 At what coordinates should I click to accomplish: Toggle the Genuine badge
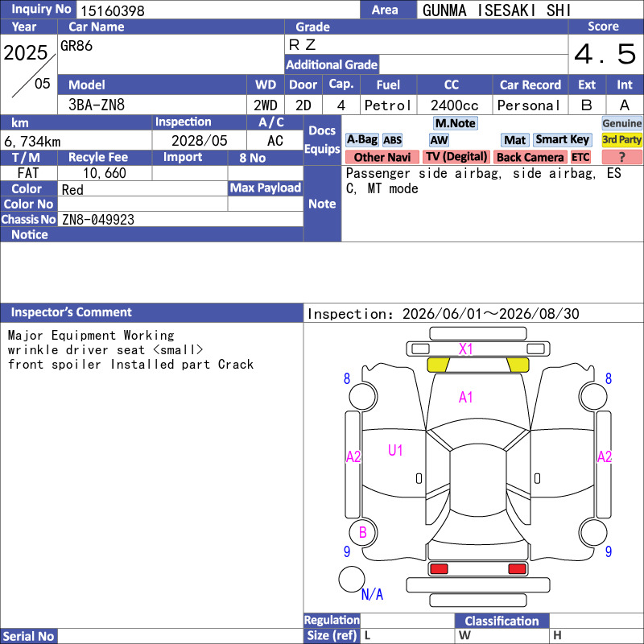click(x=621, y=123)
